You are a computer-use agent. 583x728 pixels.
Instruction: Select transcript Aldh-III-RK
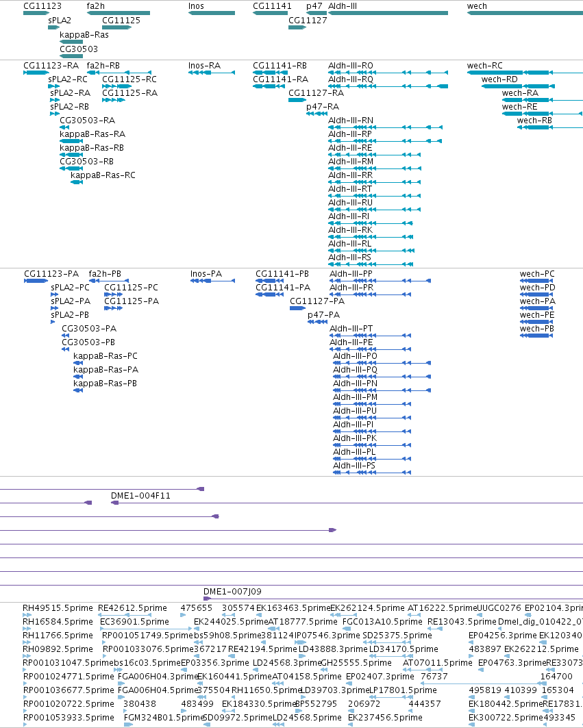pos(371,237)
